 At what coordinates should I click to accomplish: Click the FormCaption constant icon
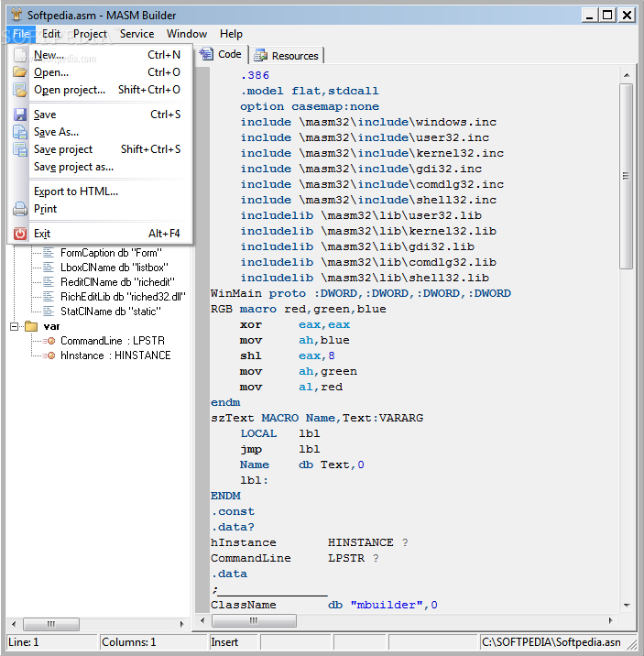tap(49, 253)
